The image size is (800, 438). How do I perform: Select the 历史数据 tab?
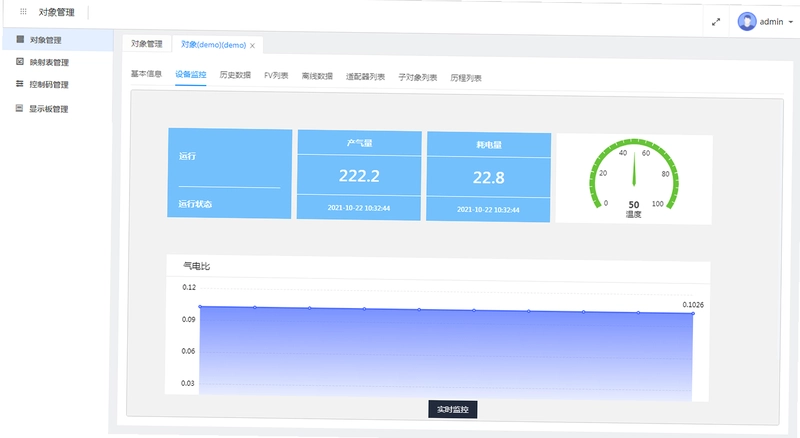coord(235,75)
